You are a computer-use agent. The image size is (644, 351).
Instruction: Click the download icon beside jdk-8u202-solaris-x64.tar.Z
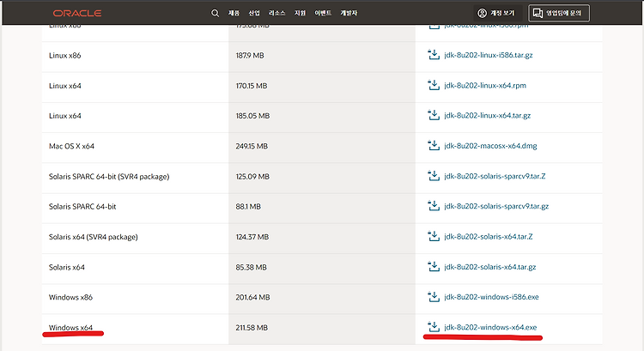click(x=434, y=236)
